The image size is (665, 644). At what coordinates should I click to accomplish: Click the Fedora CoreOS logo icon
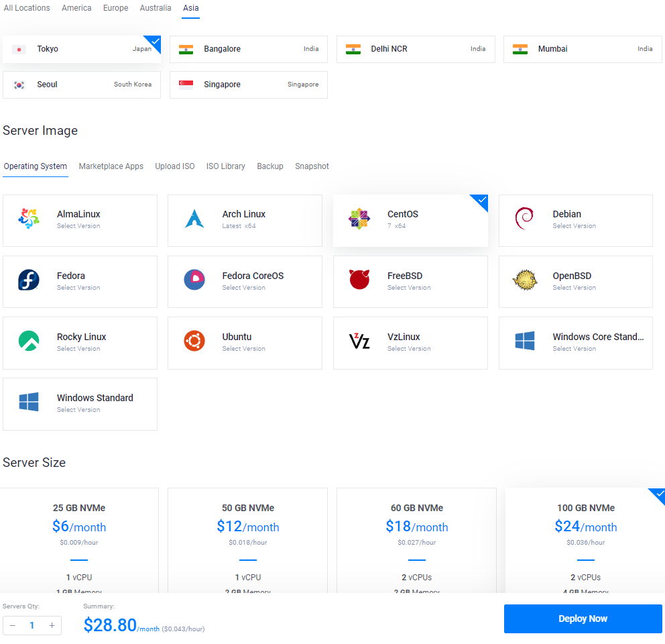[194, 280]
